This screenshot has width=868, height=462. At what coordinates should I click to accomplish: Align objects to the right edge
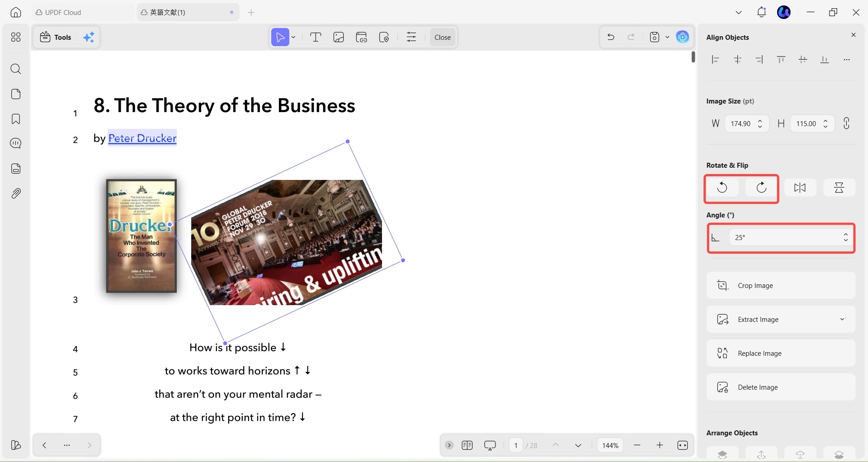tap(759, 60)
